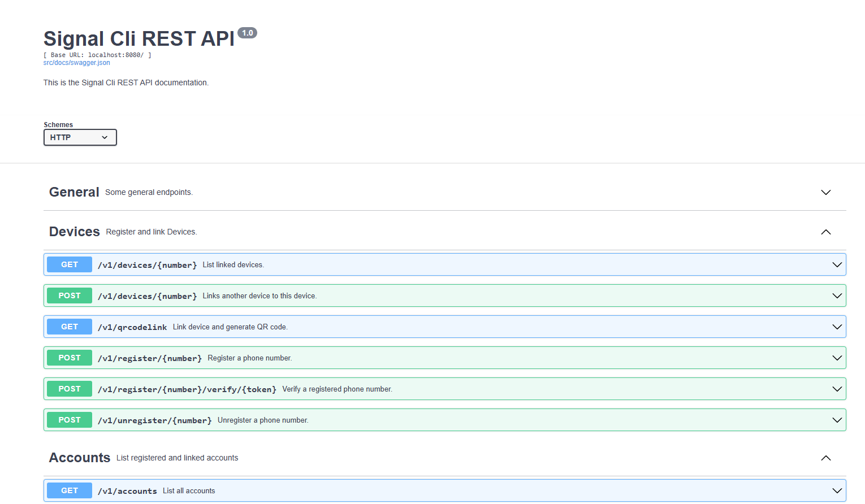Click 'Verify a registered phone number.' text
Image resolution: width=865 pixels, height=504 pixels.
338,389
